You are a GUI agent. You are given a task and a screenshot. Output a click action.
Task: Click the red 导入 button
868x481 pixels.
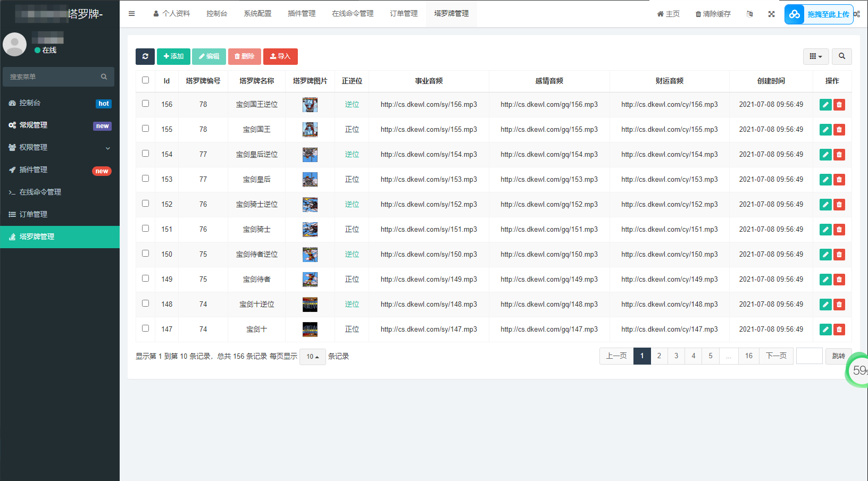coord(280,56)
